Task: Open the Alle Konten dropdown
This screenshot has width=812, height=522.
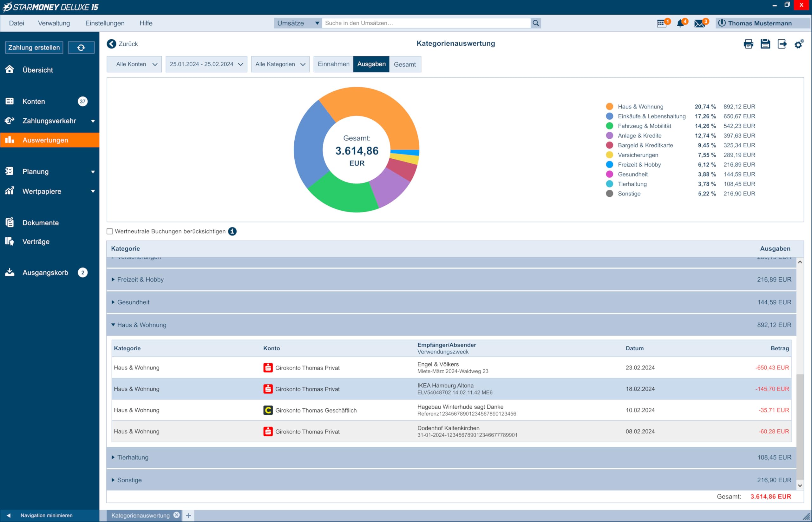Action: click(134, 64)
